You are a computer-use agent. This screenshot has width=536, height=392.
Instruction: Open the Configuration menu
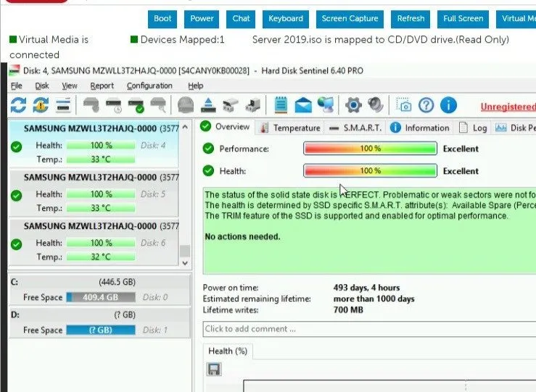149,86
